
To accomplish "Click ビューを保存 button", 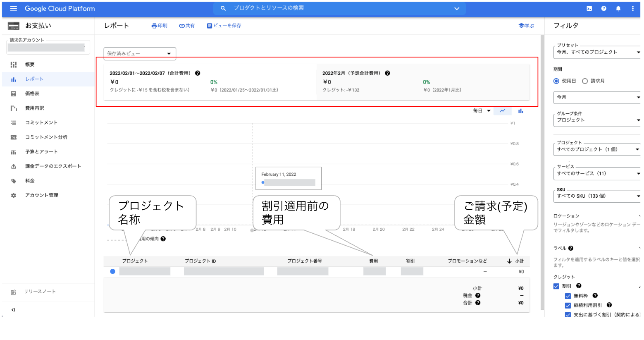I will click(x=224, y=26).
